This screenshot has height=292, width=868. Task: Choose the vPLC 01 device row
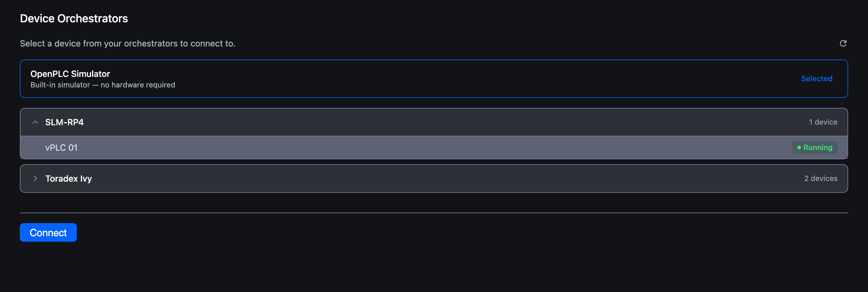pos(434,148)
